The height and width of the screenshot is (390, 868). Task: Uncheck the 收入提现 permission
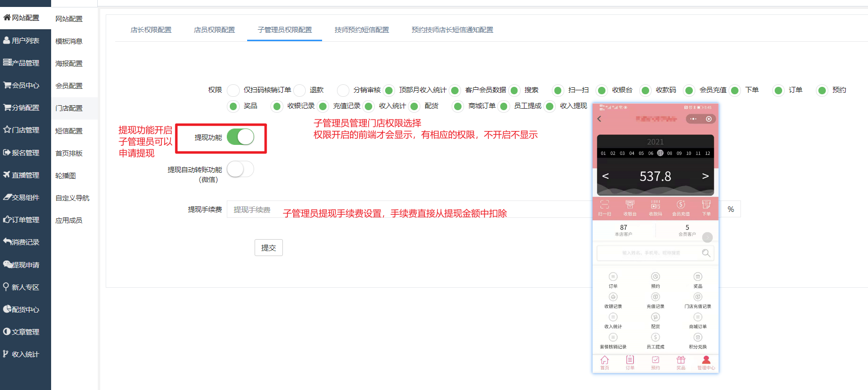549,106
